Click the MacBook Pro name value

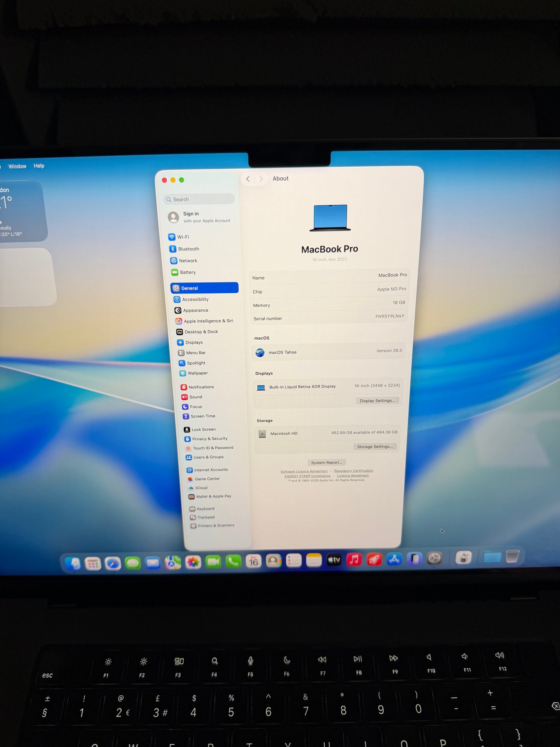[393, 275]
